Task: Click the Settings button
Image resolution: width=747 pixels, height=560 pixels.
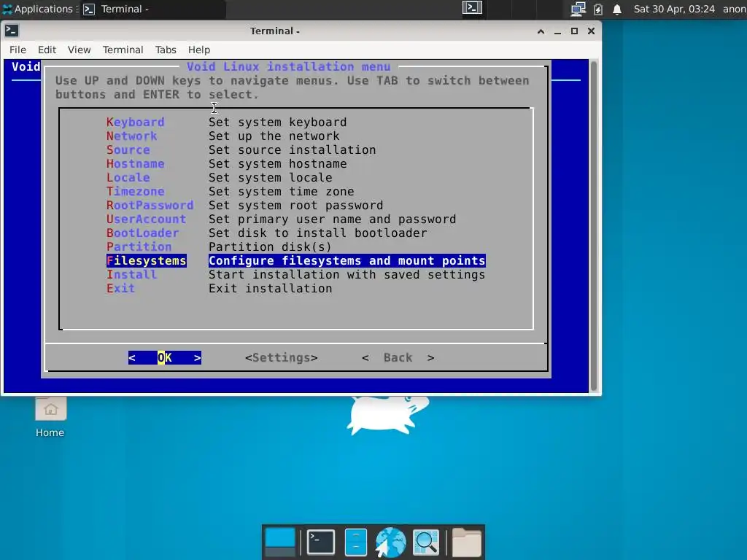Action: click(x=281, y=357)
